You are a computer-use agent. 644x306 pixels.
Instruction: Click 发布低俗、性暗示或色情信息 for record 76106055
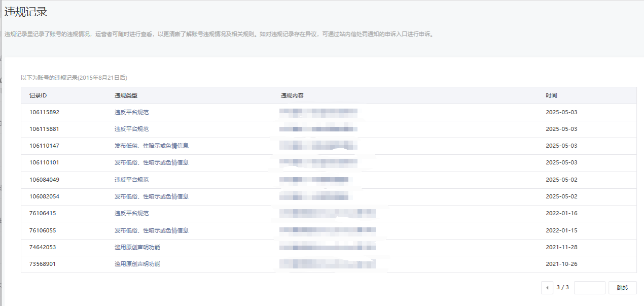pyautogui.click(x=151, y=230)
